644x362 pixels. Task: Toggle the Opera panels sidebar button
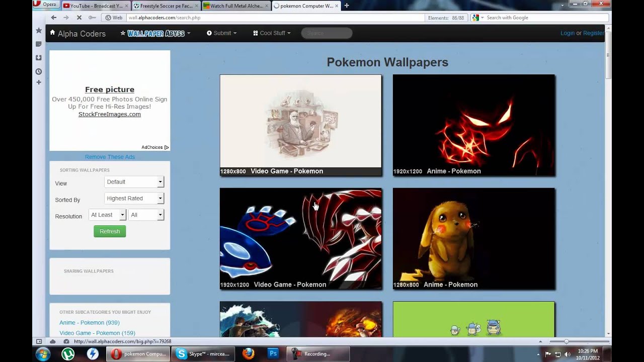39,341
